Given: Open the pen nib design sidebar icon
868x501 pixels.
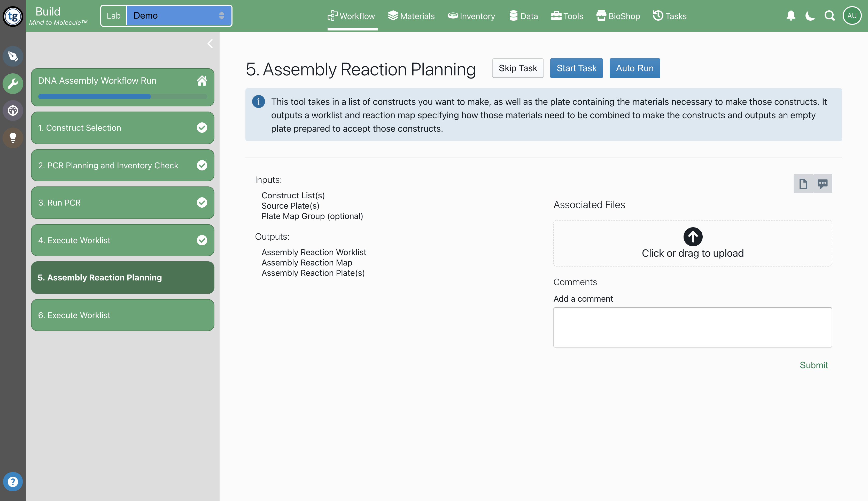Looking at the screenshot, I should (13, 56).
